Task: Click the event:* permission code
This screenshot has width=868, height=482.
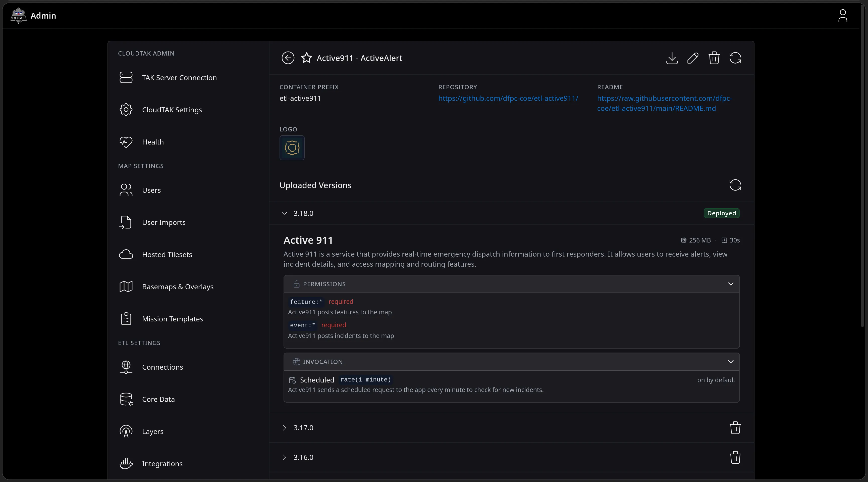Action: 302,325
